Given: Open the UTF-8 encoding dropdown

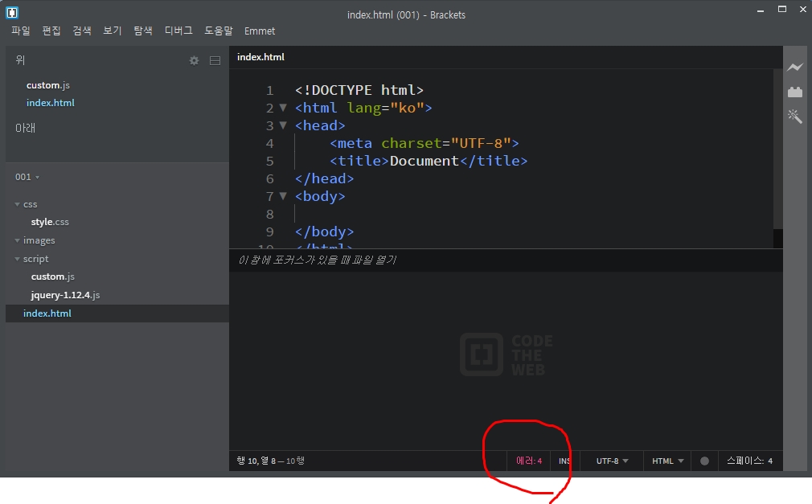Looking at the screenshot, I should [612, 461].
